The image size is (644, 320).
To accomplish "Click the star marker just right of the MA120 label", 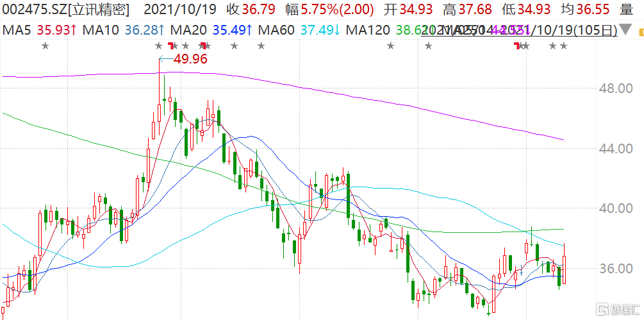I will 391,46.
